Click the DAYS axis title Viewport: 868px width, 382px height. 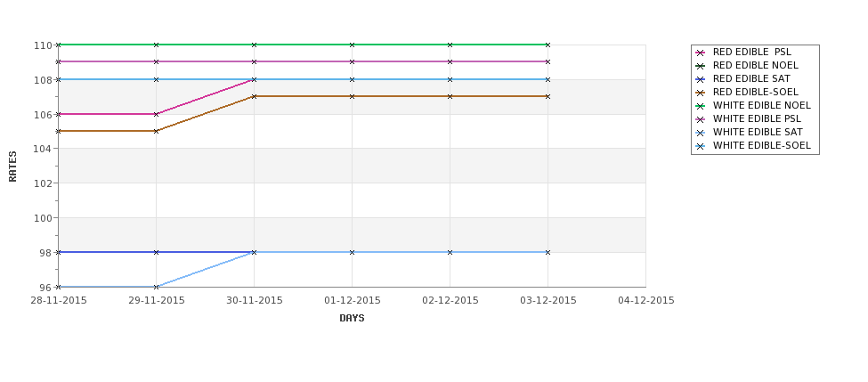(x=352, y=319)
